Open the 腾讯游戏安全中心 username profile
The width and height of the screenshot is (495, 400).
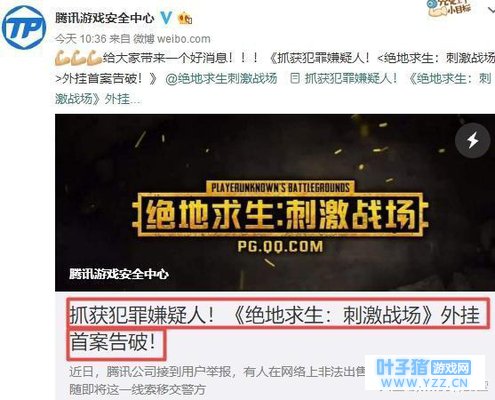point(105,18)
